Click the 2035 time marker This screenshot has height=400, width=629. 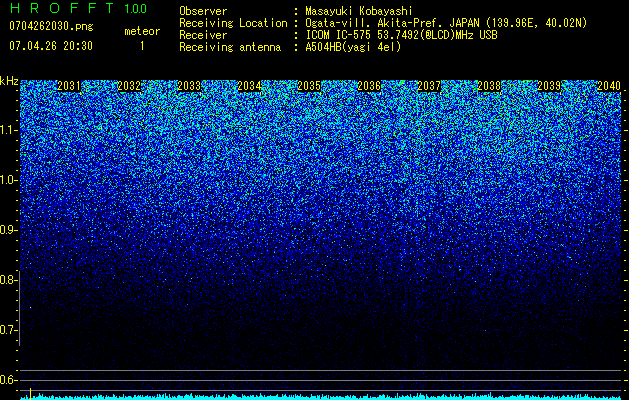309,86
